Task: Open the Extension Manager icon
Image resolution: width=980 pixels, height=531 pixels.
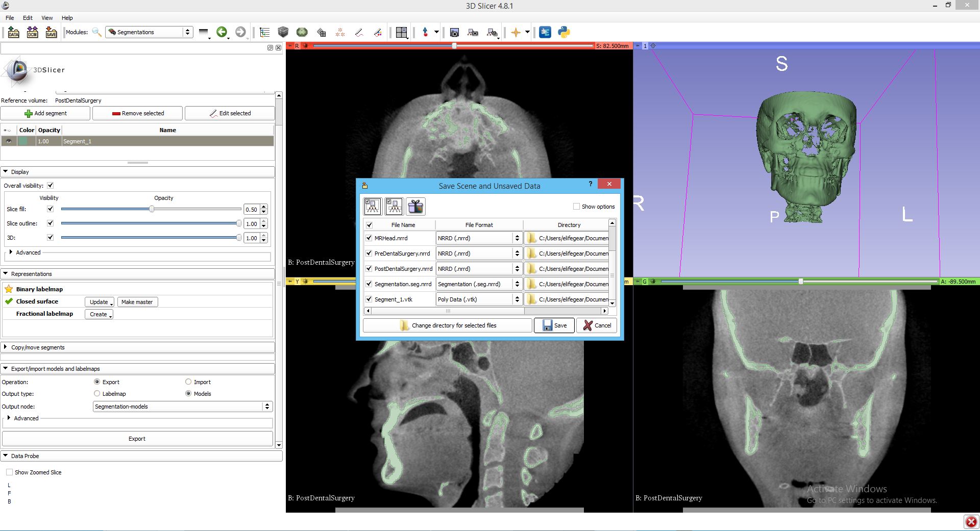Action: coord(545,32)
